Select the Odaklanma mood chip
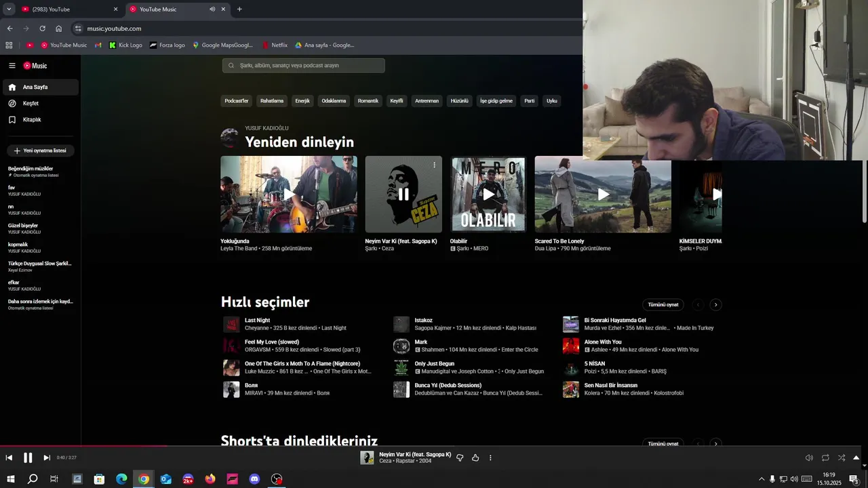The width and height of the screenshot is (868, 488). pyautogui.click(x=334, y=101)
